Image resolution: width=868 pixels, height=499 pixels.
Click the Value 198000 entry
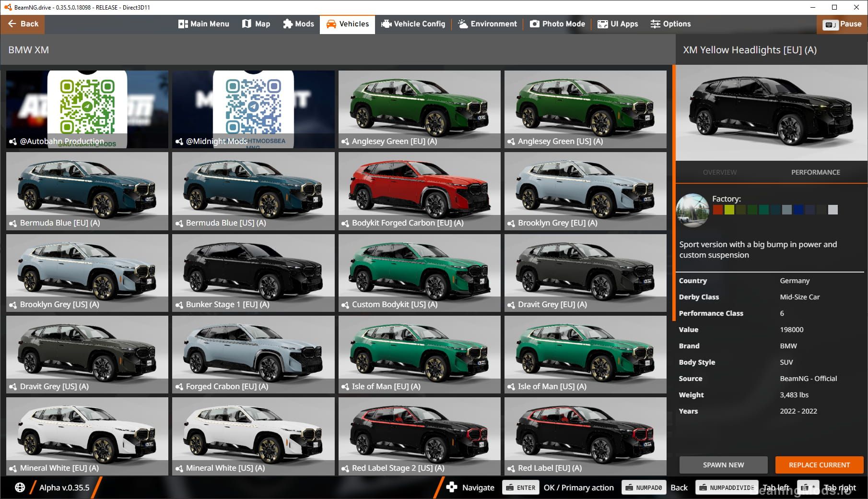[770, 330]
